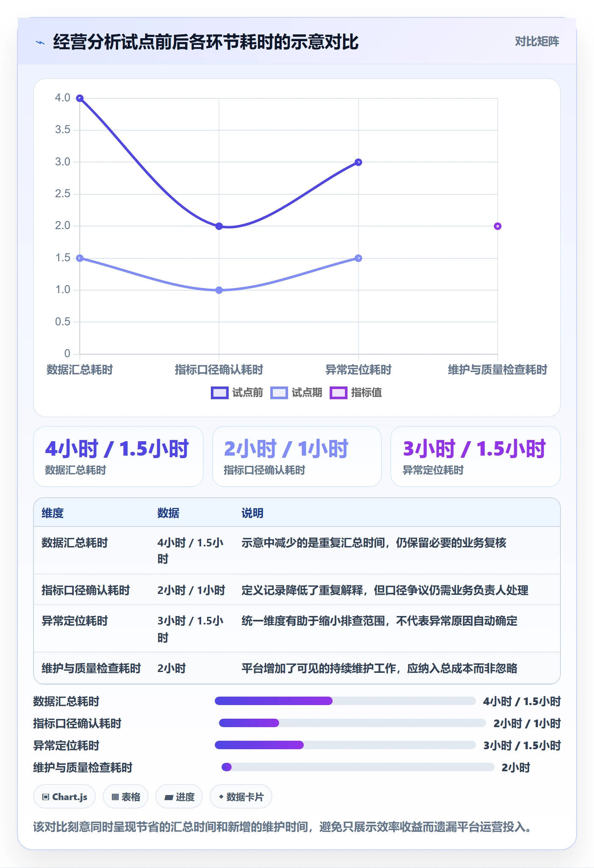This screenshot has height=868, width=594.
Task: Click the 试点期 point at 异常定位耗时
Action: pyautogui.click(x=359, y=258)
